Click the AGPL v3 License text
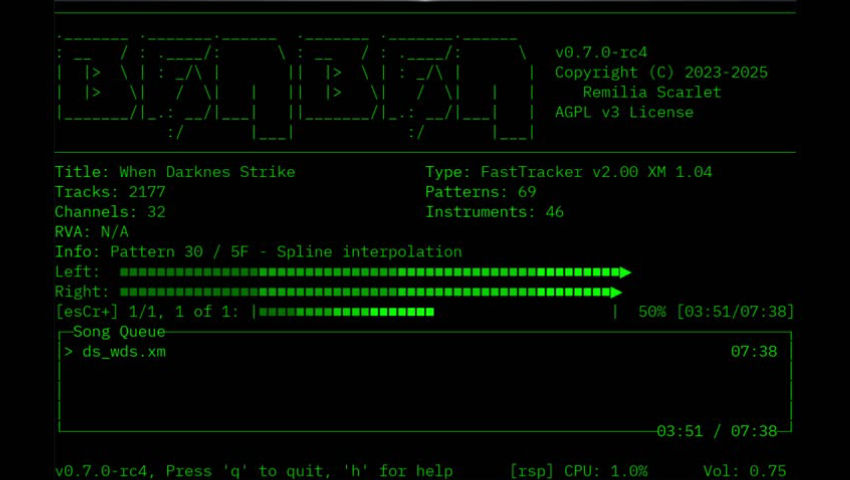The image size is (850, 480). [624, 112]
